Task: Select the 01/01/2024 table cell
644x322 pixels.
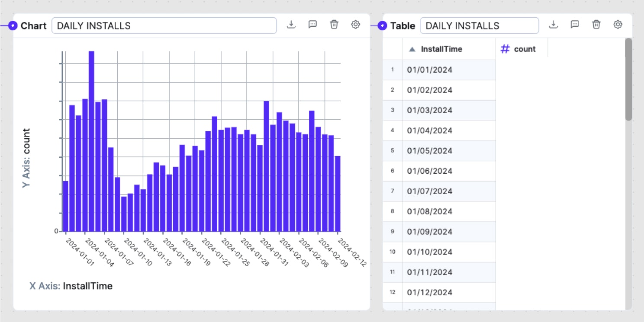Action: [448, 70]
